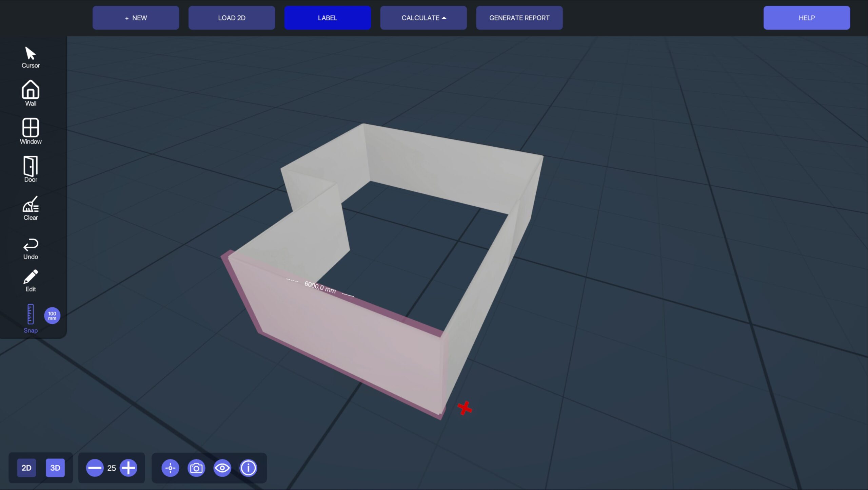Open the info panel

[248, 468]
